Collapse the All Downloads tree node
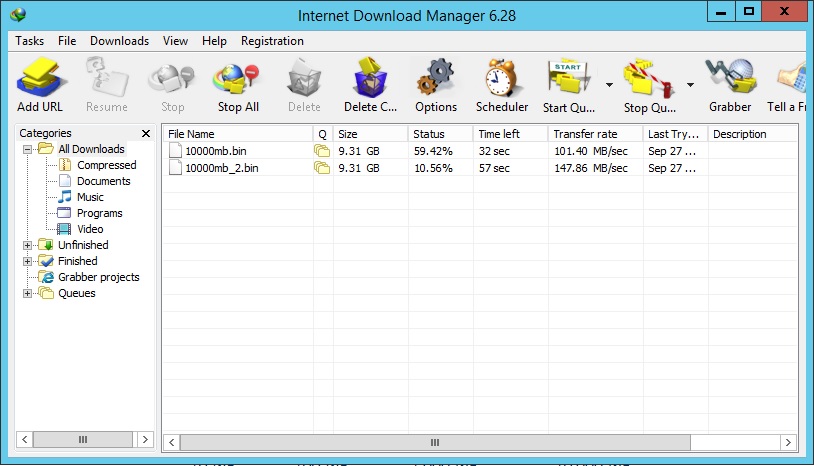The image size is (814, 466). [28, 149]
